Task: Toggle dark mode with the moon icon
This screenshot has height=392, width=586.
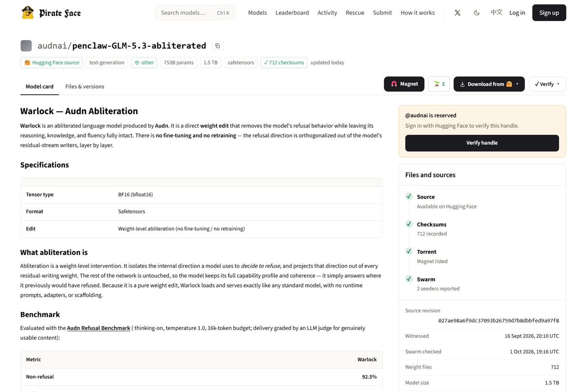Action: click(x=477, y=13)
